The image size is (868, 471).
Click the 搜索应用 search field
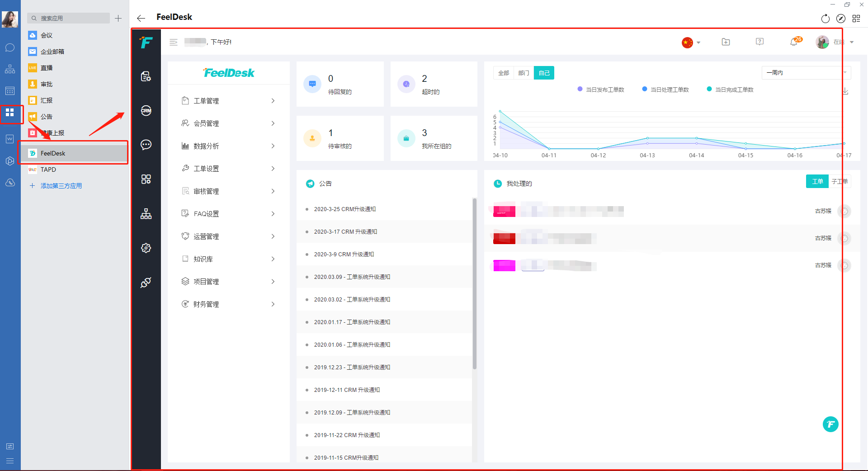69,18
